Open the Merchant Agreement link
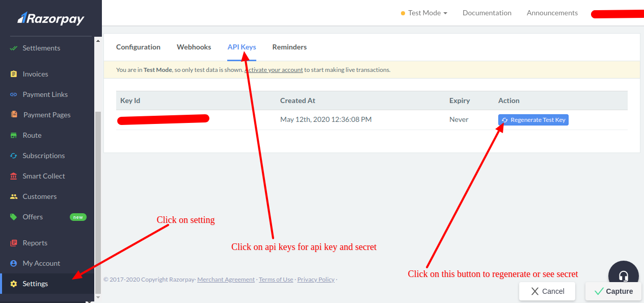This screenshot has width=644, height=303. tap(226, 280)
